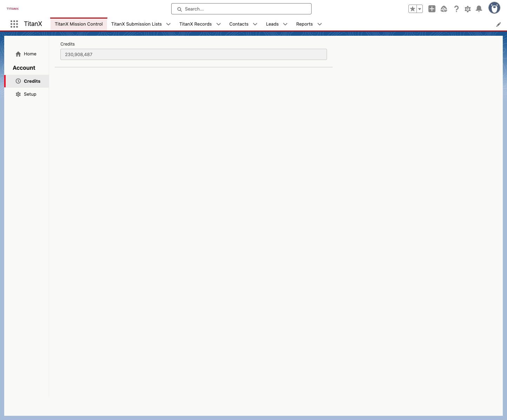Click the edit navigation pencil icon

(x=499, y=25)
